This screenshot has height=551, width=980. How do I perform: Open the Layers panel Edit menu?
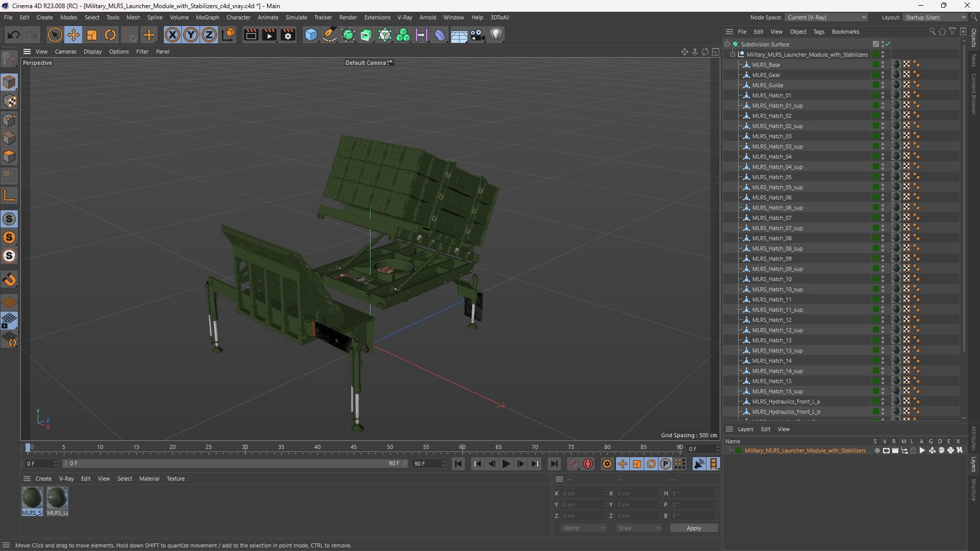766,429
